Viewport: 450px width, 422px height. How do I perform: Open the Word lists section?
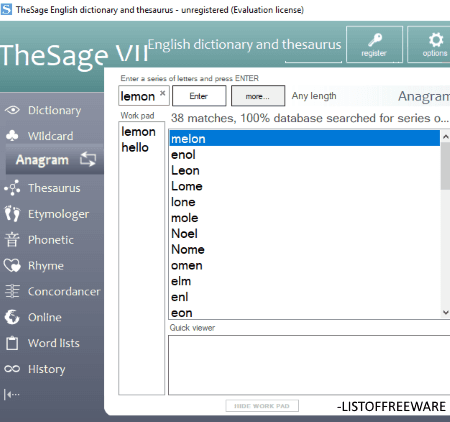(54, 343)
